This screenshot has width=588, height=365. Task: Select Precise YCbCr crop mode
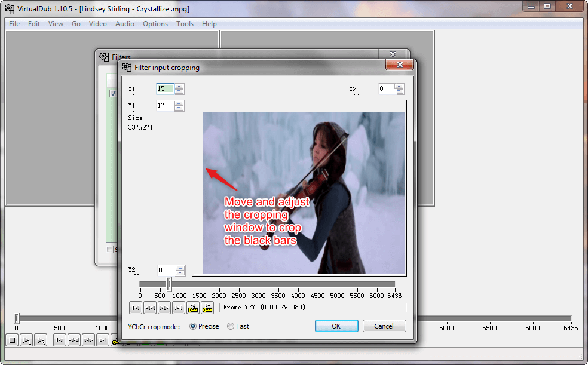[x=193, y=326]
